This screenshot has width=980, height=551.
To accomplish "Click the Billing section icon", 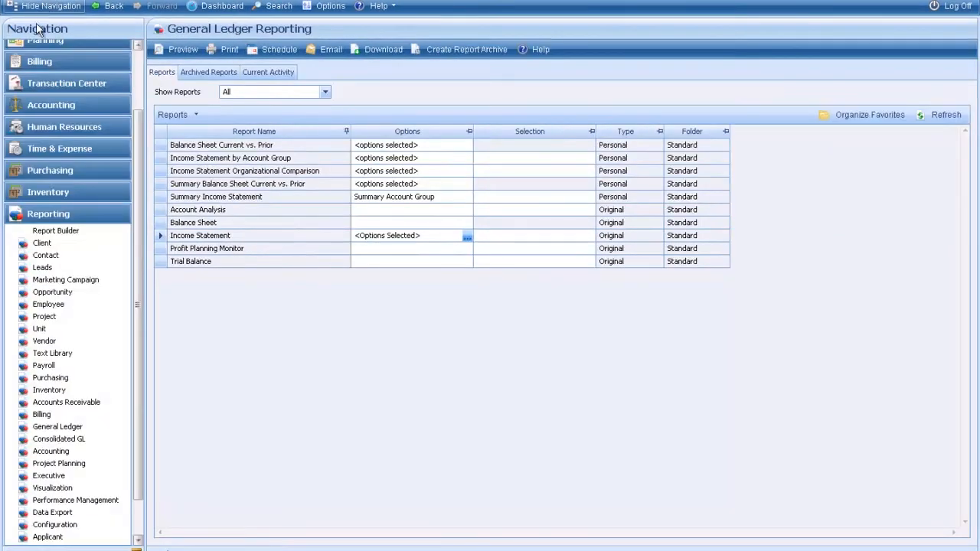I will click(15, 61).
